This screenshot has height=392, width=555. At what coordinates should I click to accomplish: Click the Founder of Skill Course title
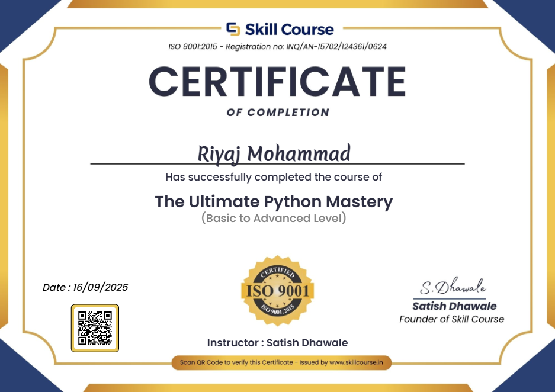click(x=452, y=319)
